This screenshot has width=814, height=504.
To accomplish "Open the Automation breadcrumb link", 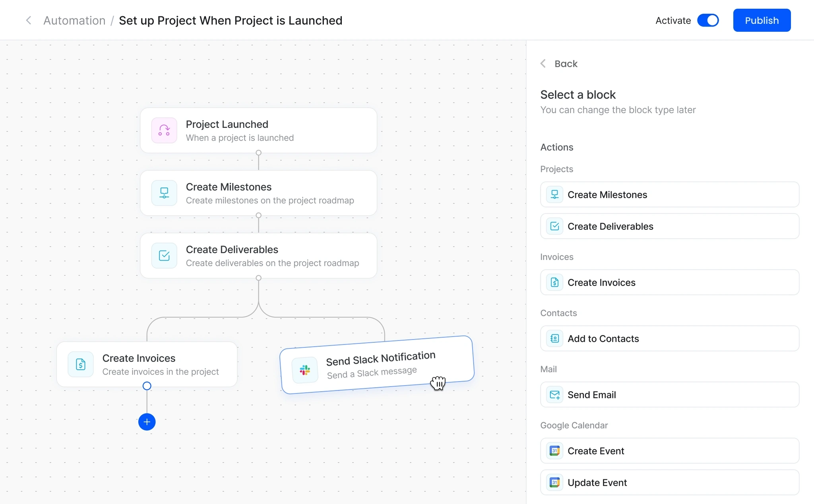I will (x=74, y=20).
